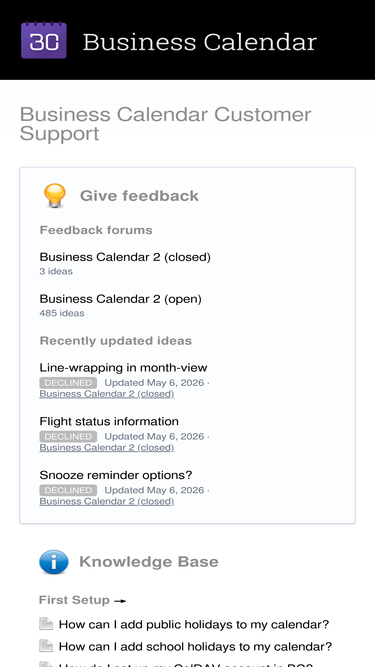Click document icon beside school holidays article

point(46,646)
